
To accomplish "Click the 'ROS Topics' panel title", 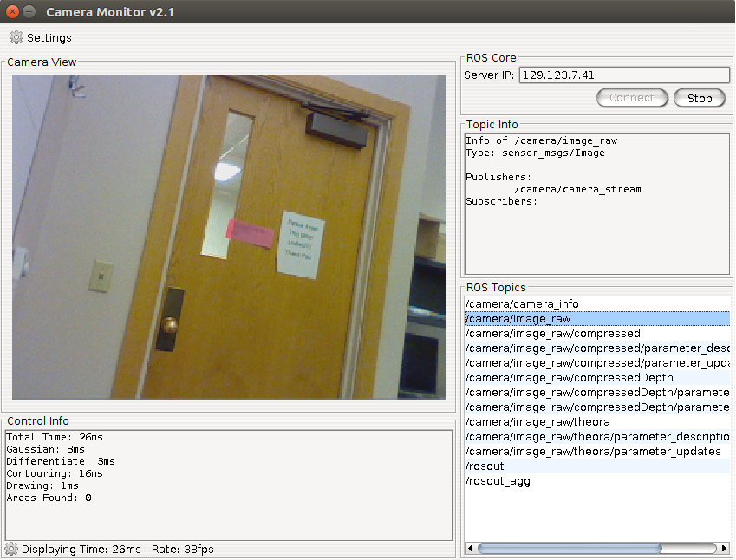I will click(x=496, y=287).
